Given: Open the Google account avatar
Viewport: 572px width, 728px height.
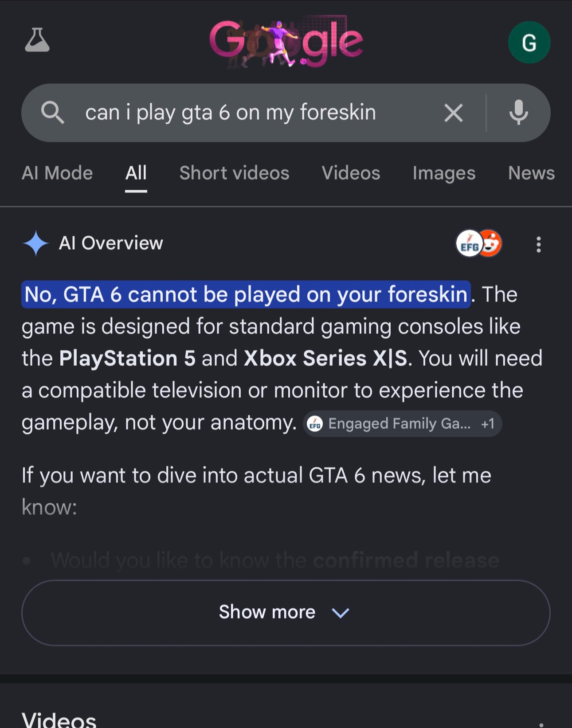Looking at the screenshot, I should [529, 43].
